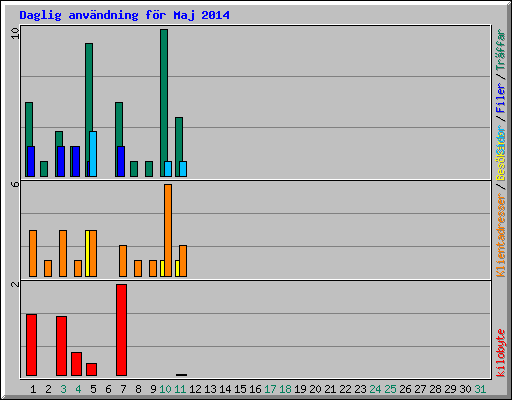Click the day label '15' on the x-axis
The width and height of the screenshot is (512, 400).
pyautogui.click(x=240, y=389)
